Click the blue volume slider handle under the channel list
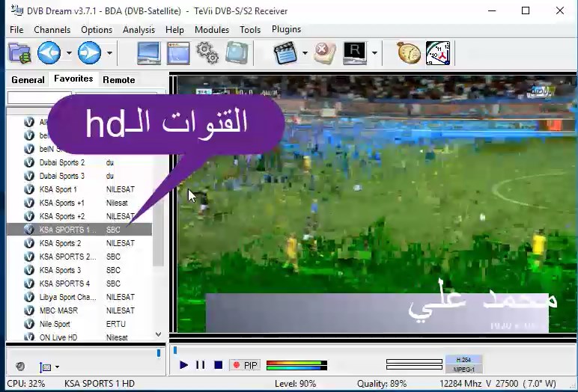578x392 pixels. (x=159, y=353)
